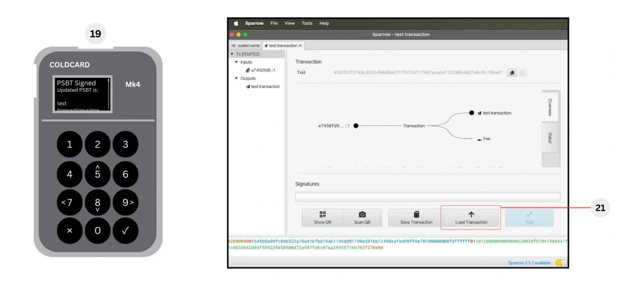
Task: Click the 5 up-arrow key on the Coldcard
Action: [x=98, y=174]
